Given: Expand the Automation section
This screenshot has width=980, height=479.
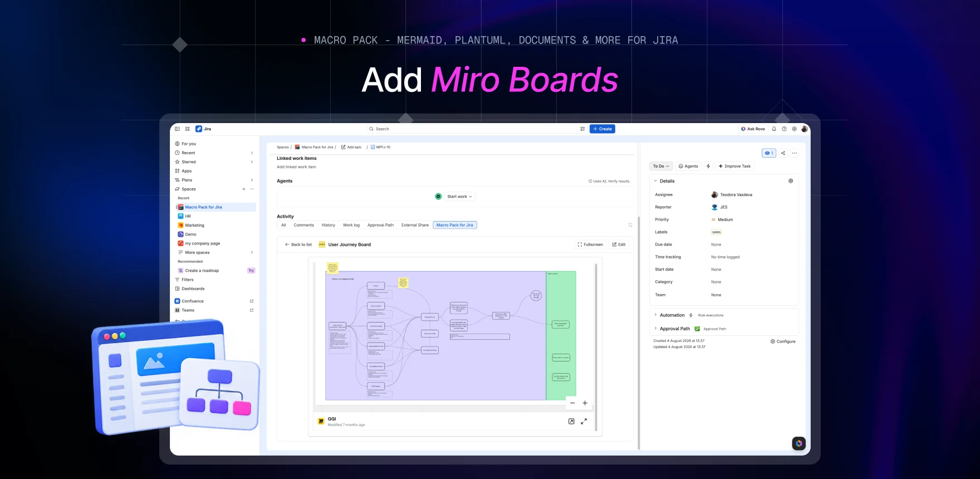Looking at the screenshot, I should tap(655, 315).
